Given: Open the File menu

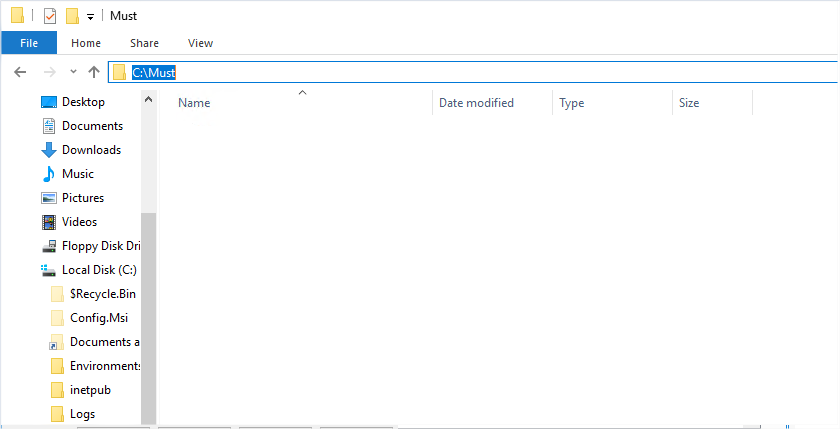Looking at the screenshot, I should [29, 43].
